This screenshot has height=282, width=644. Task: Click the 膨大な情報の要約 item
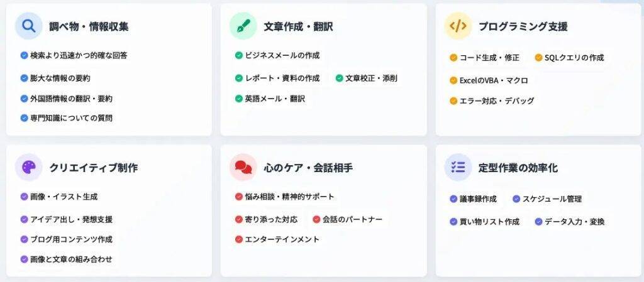(60, 79)
